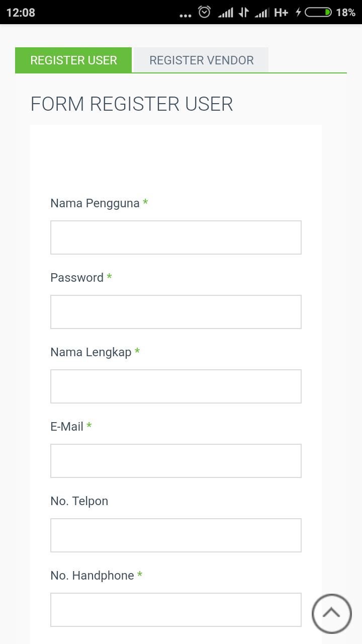The height and width of the screenshot is (644, 362).
Task: Tap the data transfer arrows icon
Action: point(244,13)
